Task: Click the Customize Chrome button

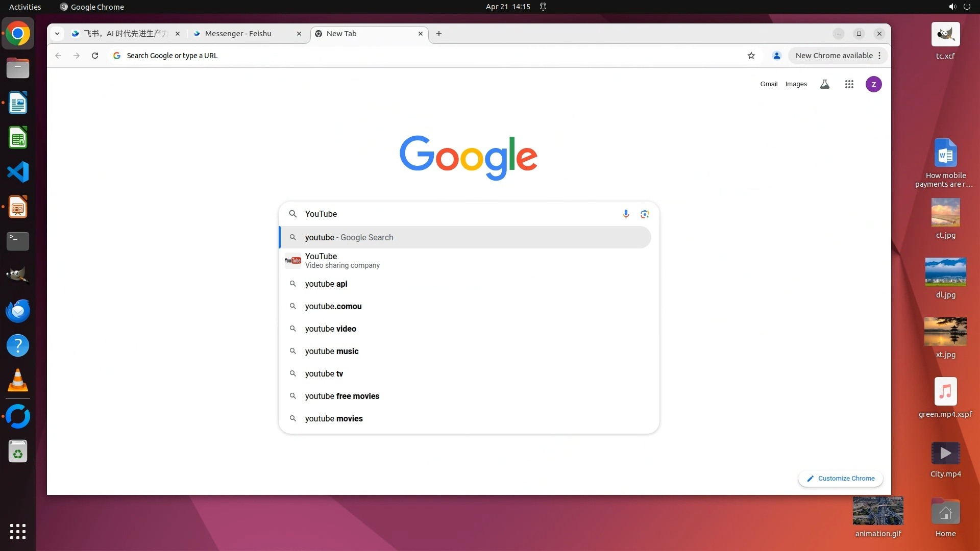Action: (x=840, y=479)
